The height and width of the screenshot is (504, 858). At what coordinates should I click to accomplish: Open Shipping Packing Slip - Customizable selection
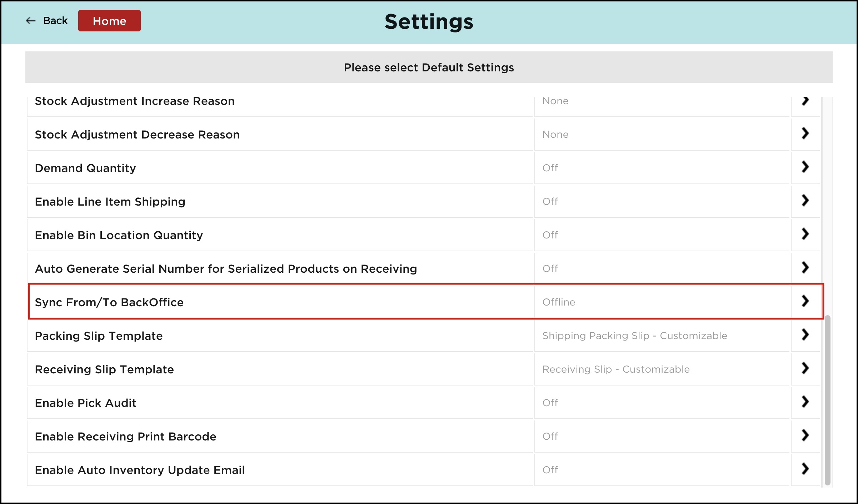[x=634, y=336]
